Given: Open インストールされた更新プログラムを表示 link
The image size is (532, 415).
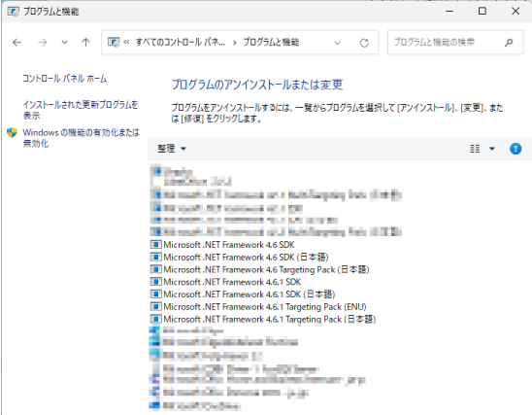Looking at the screenshot, I should coord(80,110).
